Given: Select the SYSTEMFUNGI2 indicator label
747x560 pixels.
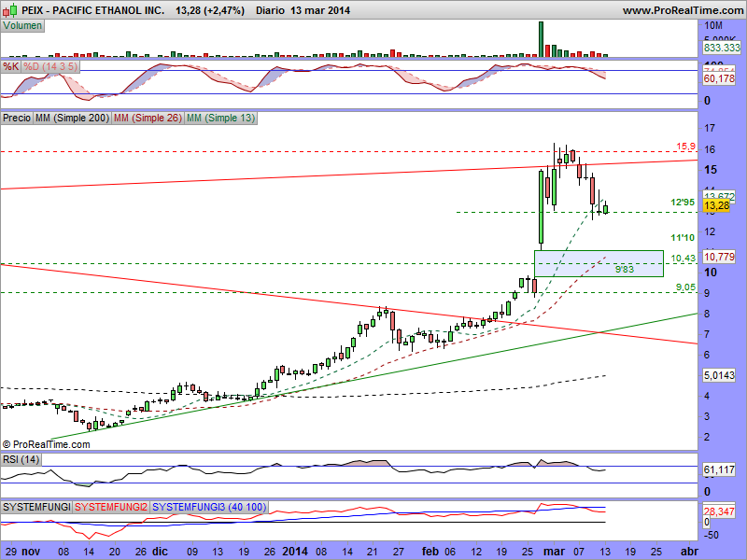Looking at the screenshot, I should coord(111,507).
